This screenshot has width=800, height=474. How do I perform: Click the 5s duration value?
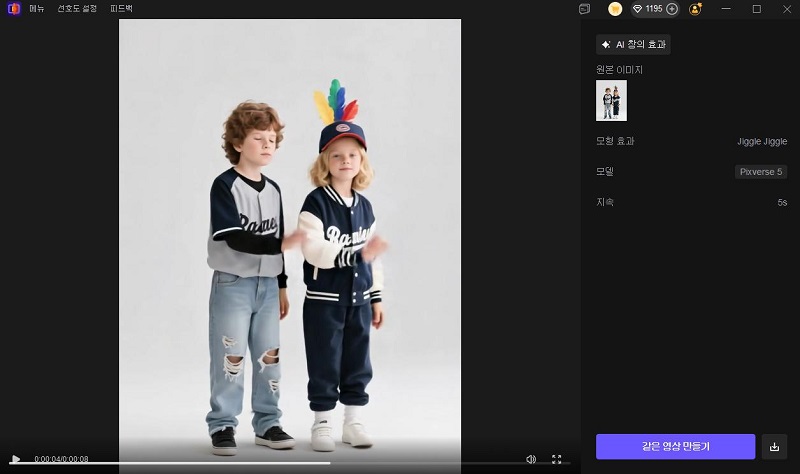[x=782, y=203]
